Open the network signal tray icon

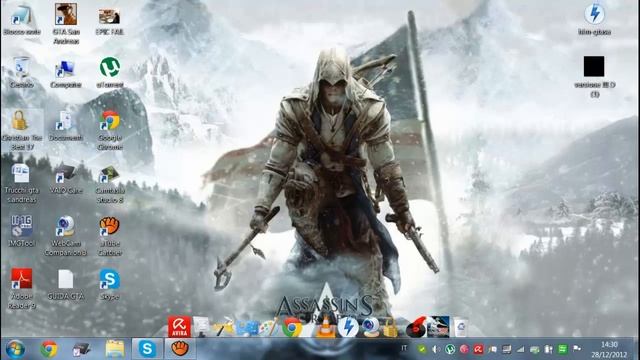tap(520, 349)
